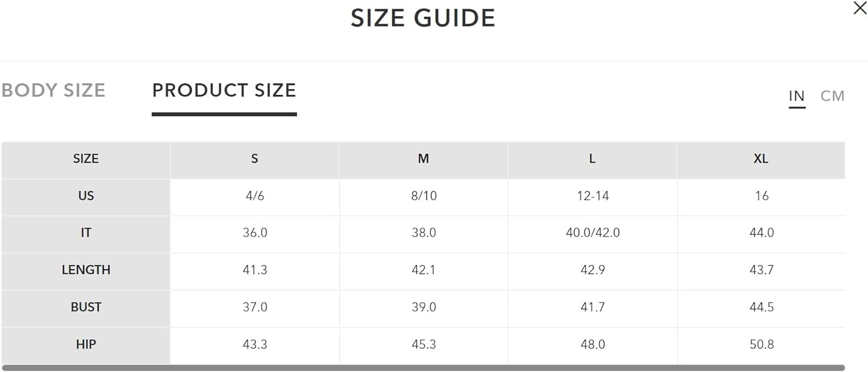Click the LENGTH row label
The height and width of the screenshot is (372, 868).
click(86, 270)
